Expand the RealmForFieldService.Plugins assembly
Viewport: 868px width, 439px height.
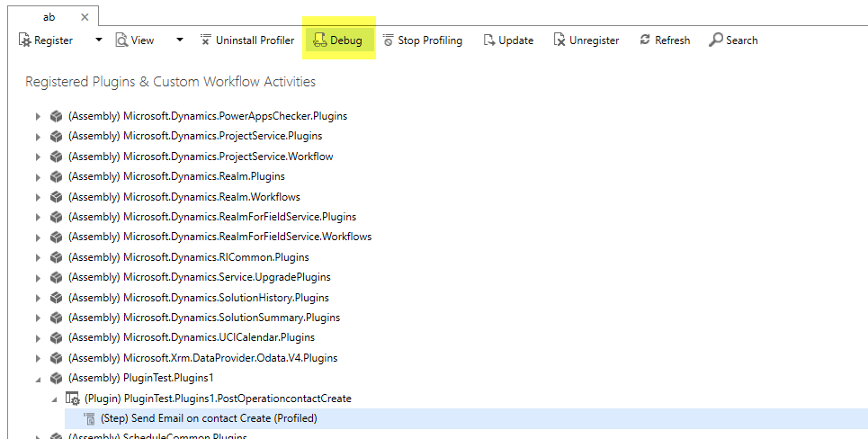[38, 217]
